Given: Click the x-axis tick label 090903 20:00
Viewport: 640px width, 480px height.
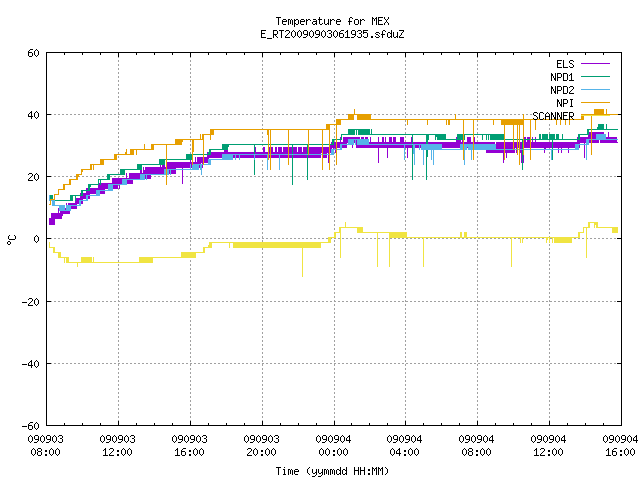Looking at the screenshot, I should pos(261,446).
